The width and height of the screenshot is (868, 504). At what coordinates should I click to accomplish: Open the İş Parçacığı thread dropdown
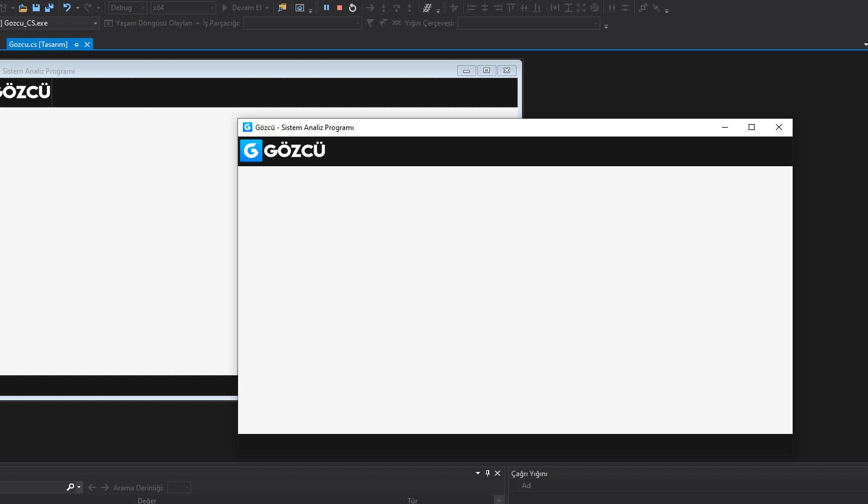(302, 23)
